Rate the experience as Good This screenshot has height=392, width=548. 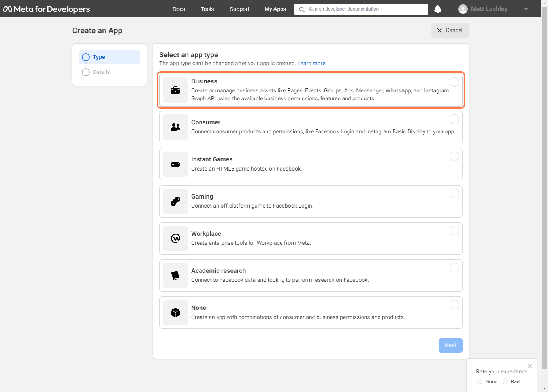[480, 382]
